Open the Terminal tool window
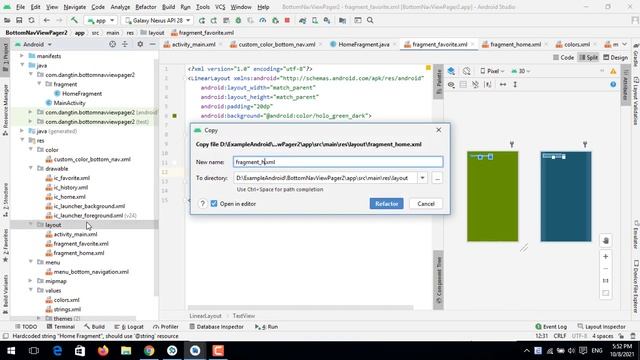 click(x=60, y=327)
